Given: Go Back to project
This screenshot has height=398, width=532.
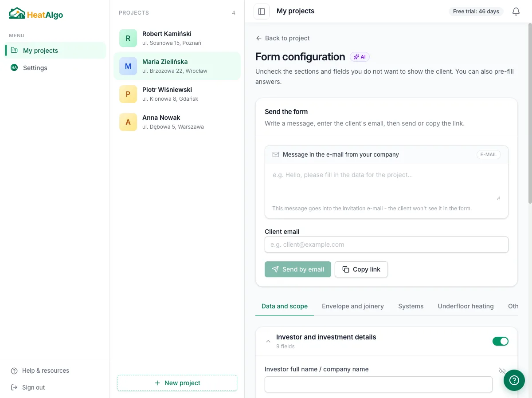Looking at the screenshot, I should (x=283, y=38).
